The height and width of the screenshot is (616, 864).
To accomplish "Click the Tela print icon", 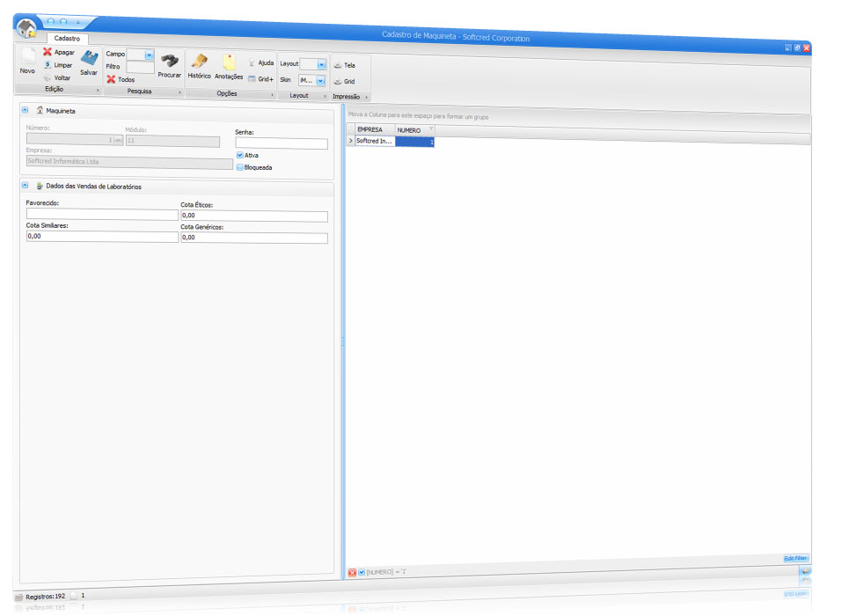I will click(x=338, y=65).
